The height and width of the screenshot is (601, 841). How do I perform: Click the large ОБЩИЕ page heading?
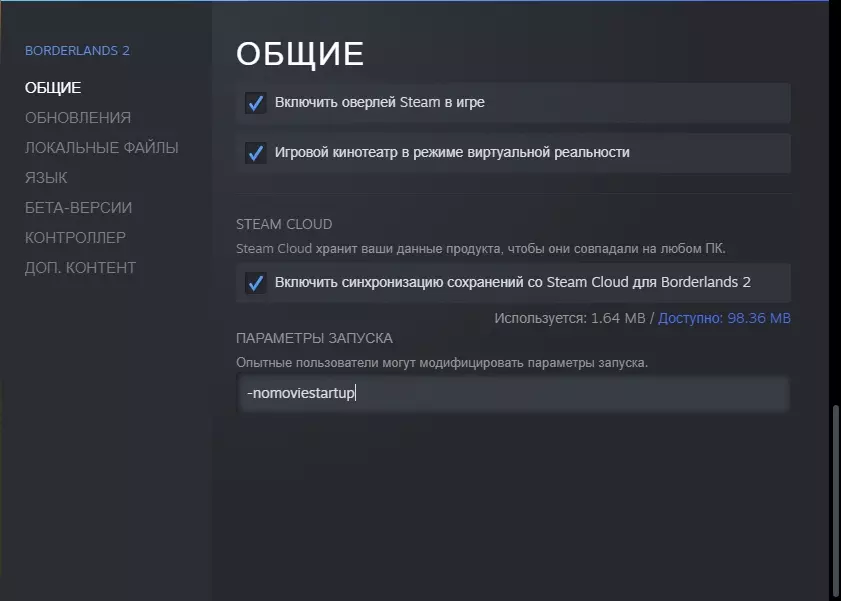300,54
